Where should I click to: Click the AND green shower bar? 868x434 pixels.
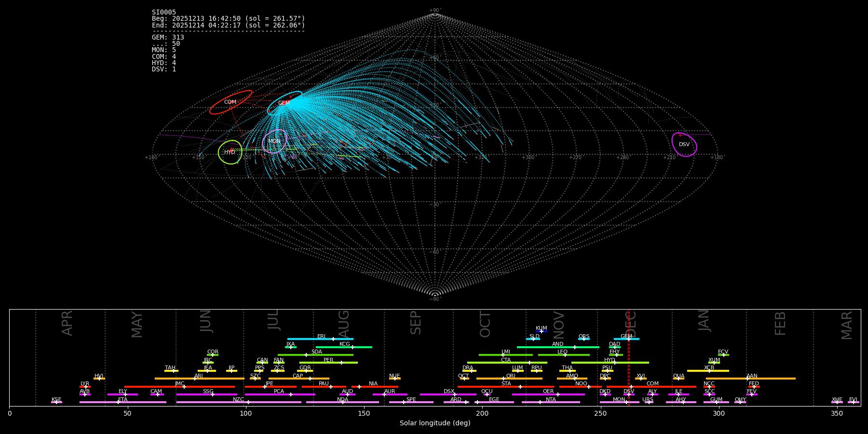click(558, 347)
